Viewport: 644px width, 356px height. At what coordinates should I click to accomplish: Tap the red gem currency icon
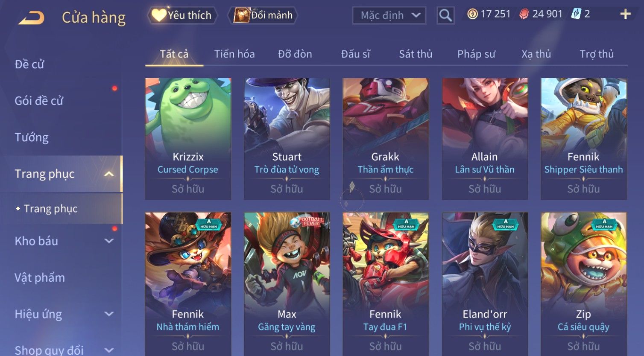click(x=524, y=14)
